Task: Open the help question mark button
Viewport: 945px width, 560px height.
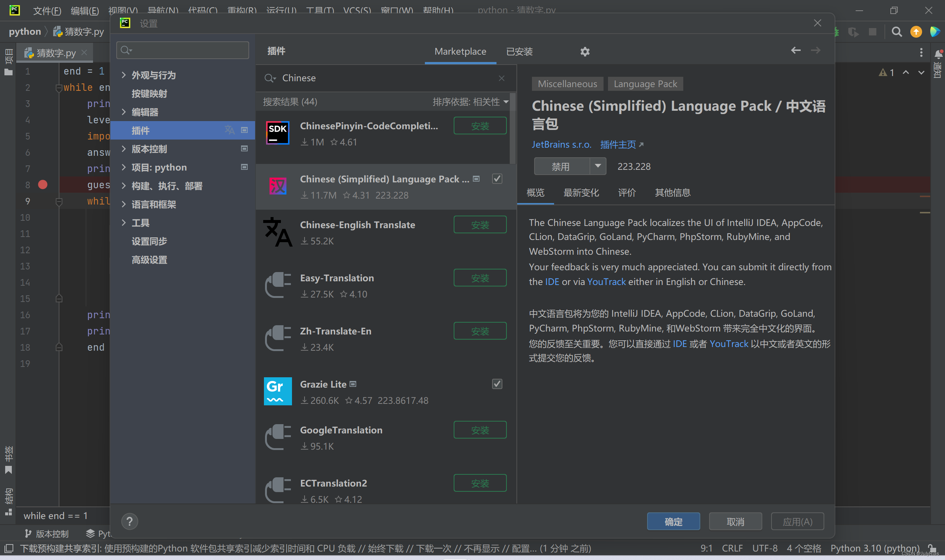Action: point(130,522)
